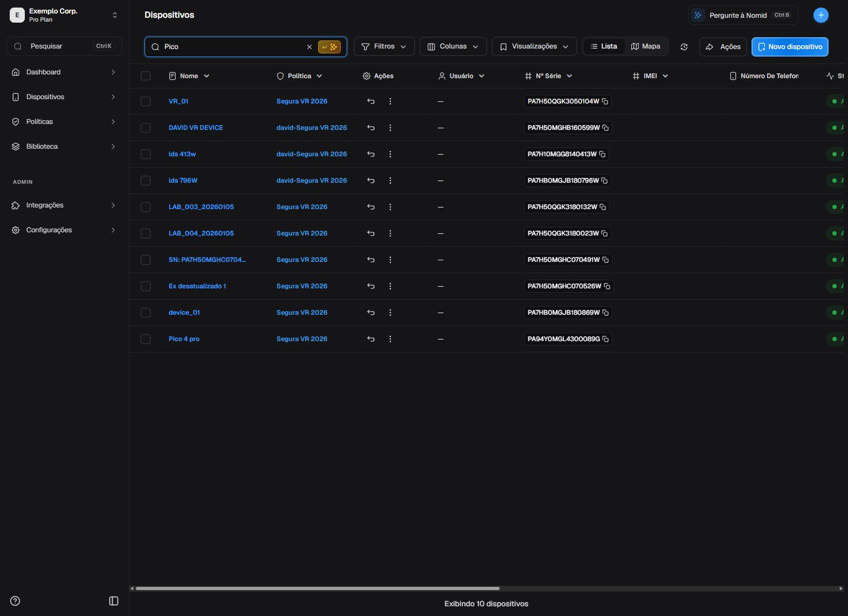
Task: Click the Novo dispositivo button
Action: [x=790, y=47]
